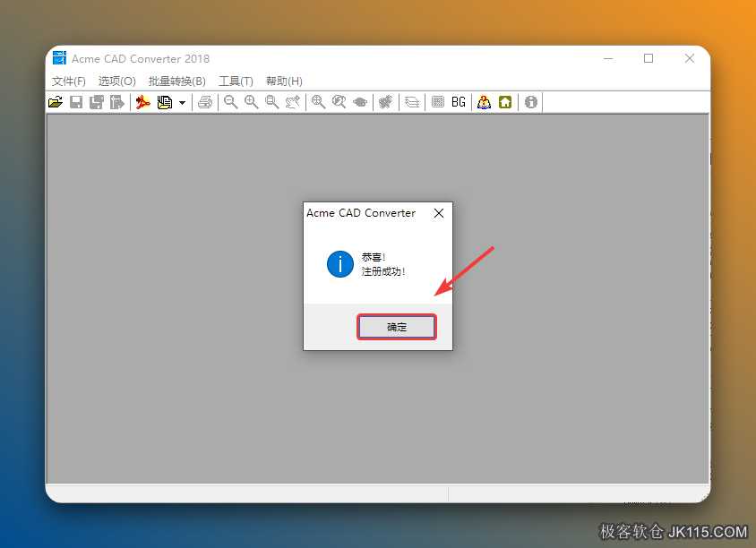The height and width of the screenshot is (548, 756).
Task: Click the 注册成功! message text
Action: point(383,271)
